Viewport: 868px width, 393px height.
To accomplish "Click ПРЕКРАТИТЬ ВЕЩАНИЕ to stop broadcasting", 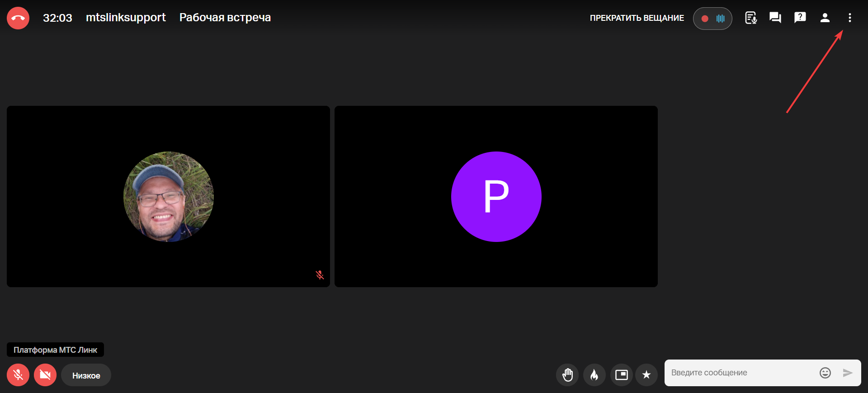I will tap(637, 18).
